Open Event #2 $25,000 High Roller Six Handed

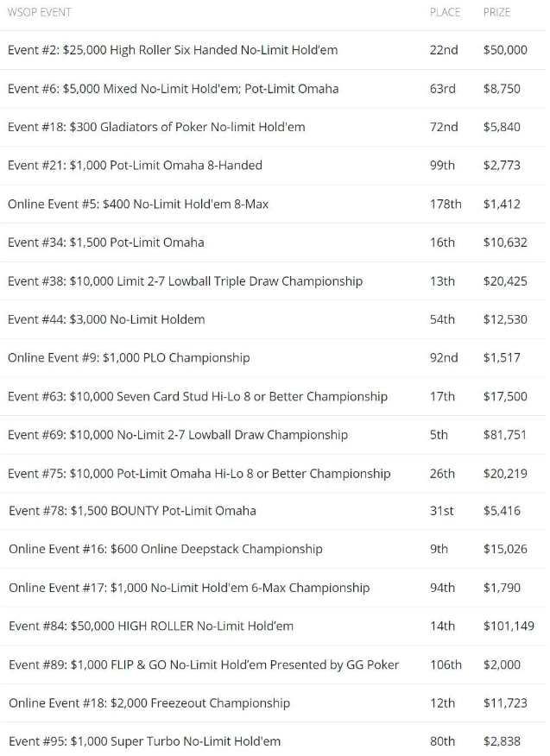pos(173,50)
